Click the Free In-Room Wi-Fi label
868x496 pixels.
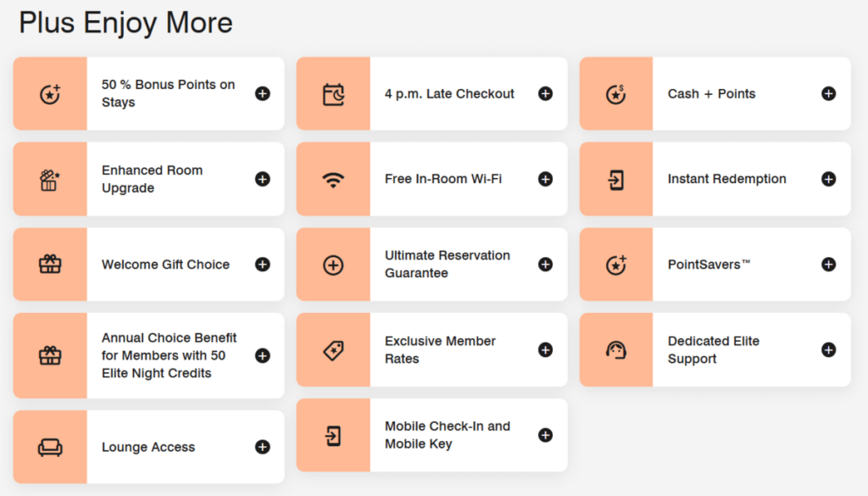(443, 179)
